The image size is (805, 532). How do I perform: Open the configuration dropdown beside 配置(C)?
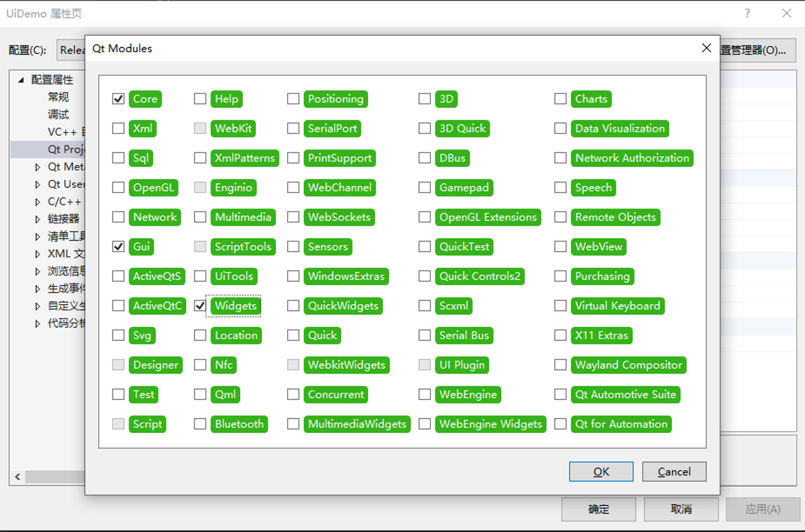click(x=72, y=50)
